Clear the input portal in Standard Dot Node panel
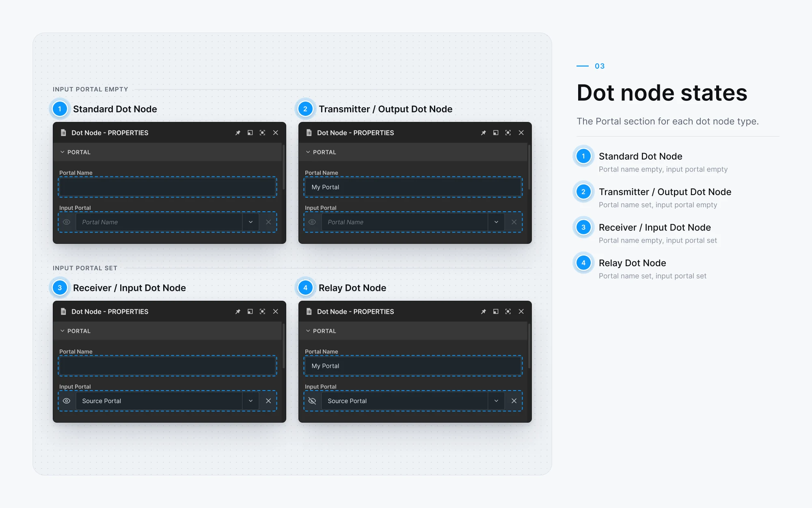 pyautogui.click(x=268, y=222)
